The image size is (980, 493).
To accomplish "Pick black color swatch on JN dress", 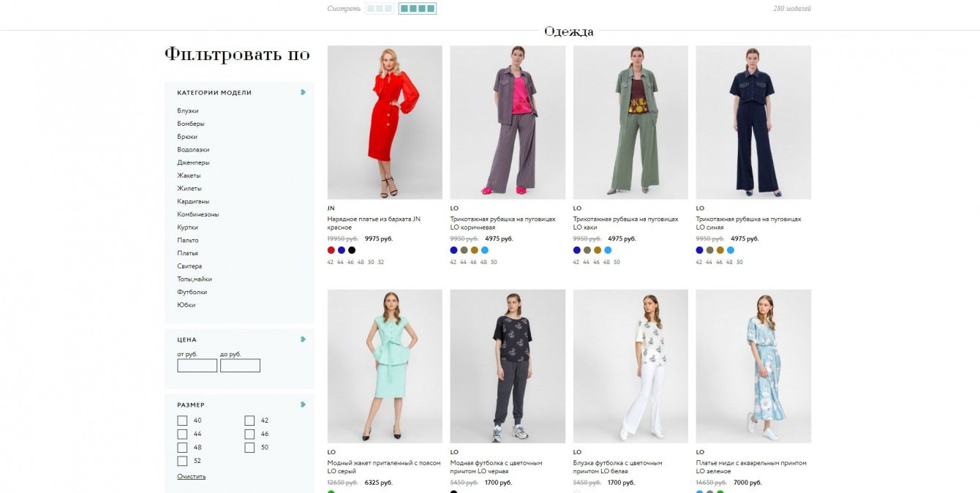I will [x=352, y=250].
